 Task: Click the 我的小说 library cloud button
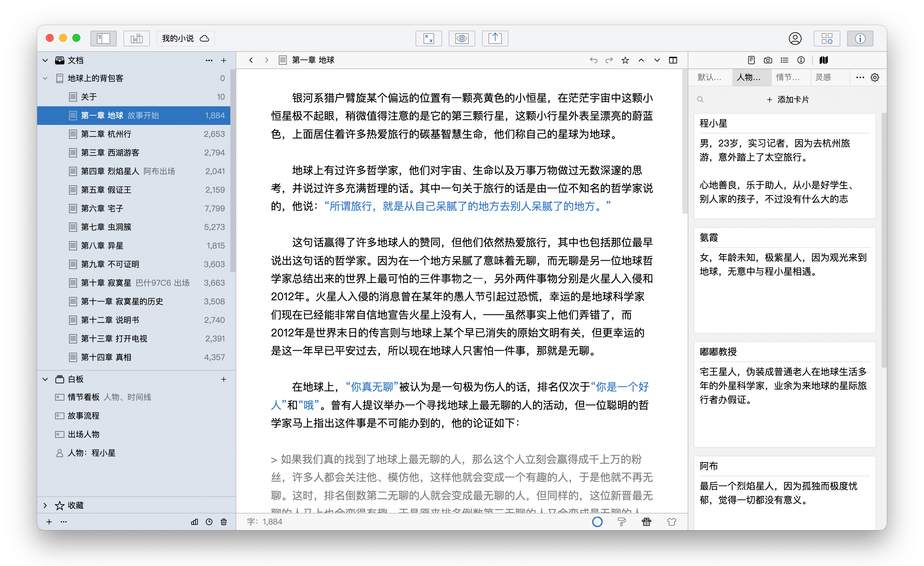pos(186,38)
